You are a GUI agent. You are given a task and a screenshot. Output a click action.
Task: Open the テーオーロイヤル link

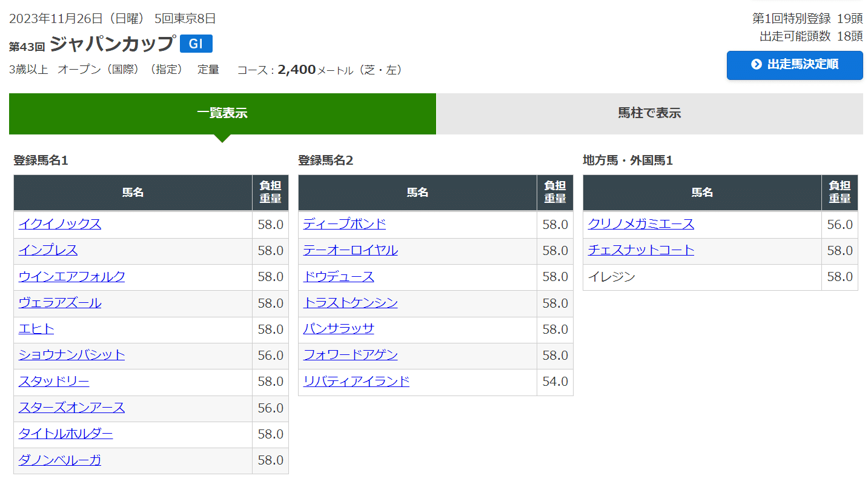pyautogui.click(x=351, y=250)
